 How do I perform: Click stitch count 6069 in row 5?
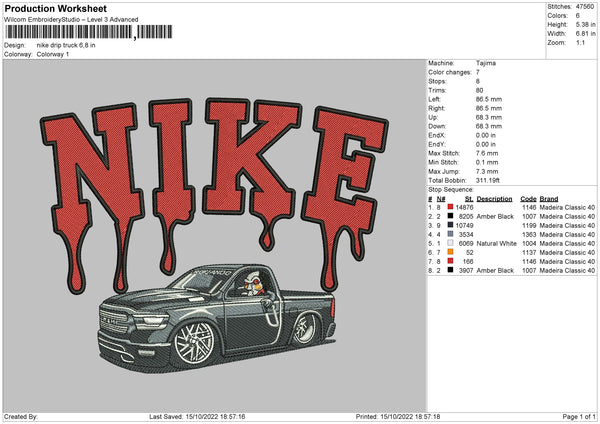click(466, 243)
